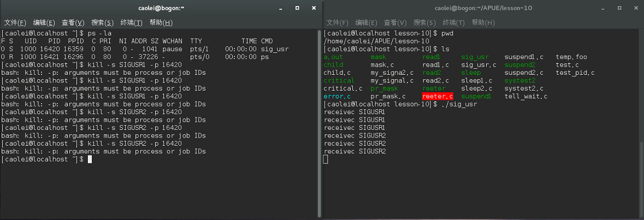The image size is (644, 220).
Task: Click 'pause' in the WCHAN column
Action: [x=172, y=49]
